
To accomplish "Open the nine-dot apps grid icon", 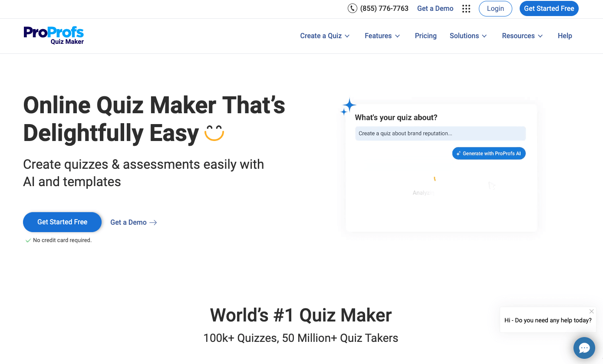I will (x=466, y=9).
